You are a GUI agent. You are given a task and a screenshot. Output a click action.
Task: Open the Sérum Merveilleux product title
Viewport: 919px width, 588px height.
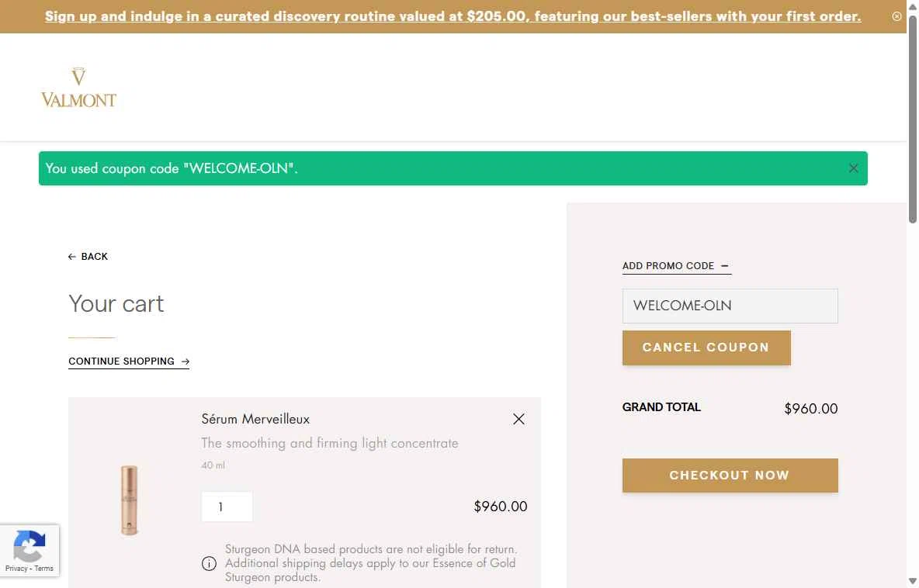tap(255, 419)
